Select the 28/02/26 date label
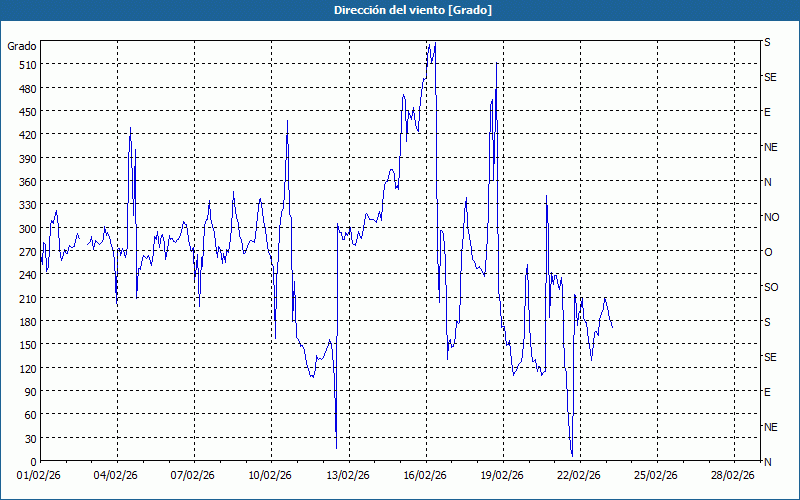This screenshot has height=500, width=800. pos(732,476)
